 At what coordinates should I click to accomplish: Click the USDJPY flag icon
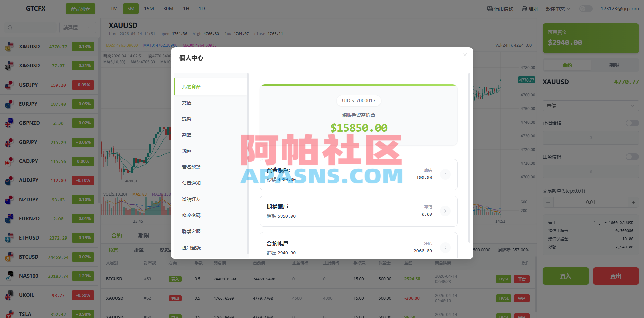[9, 85]
